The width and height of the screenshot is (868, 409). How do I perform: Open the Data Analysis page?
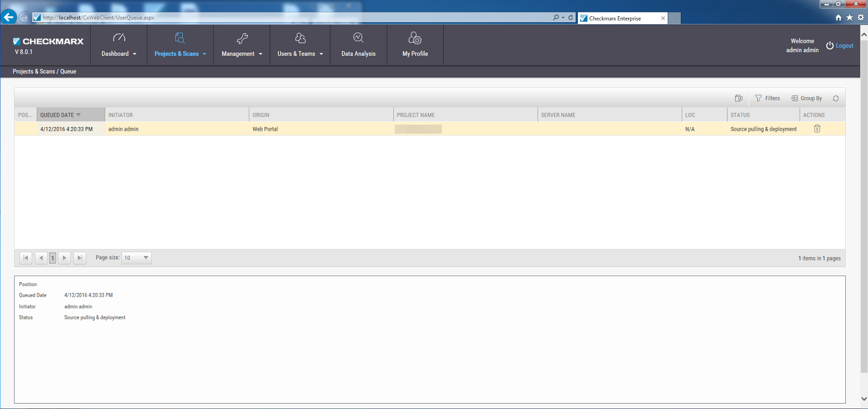359,45
